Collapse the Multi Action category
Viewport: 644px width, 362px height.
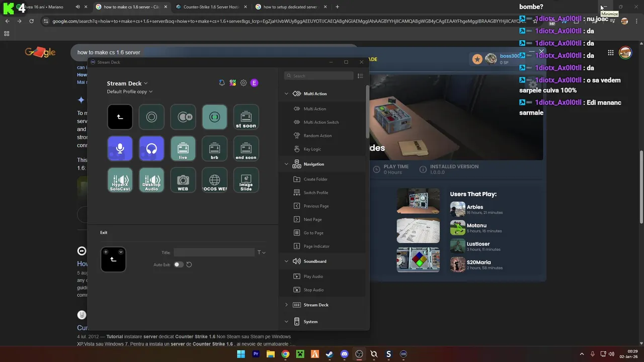pyautogui.click(x=287, y=94)
